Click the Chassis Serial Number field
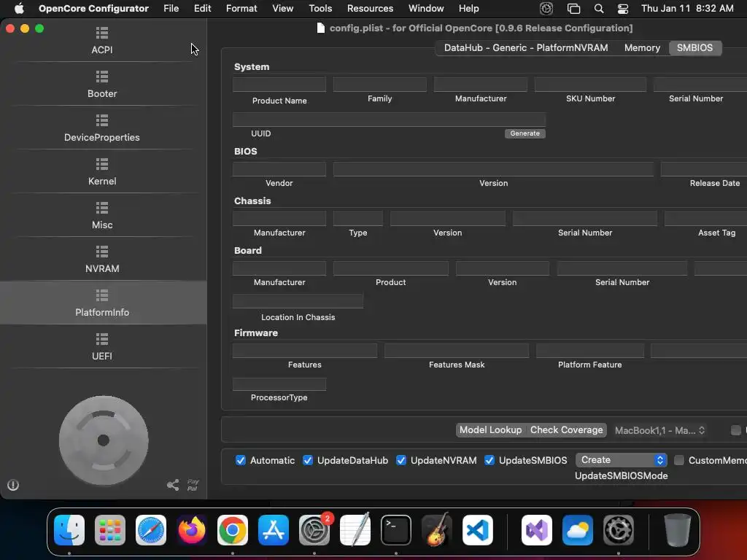Screen dimensions: 747x560 pos(585,219)
